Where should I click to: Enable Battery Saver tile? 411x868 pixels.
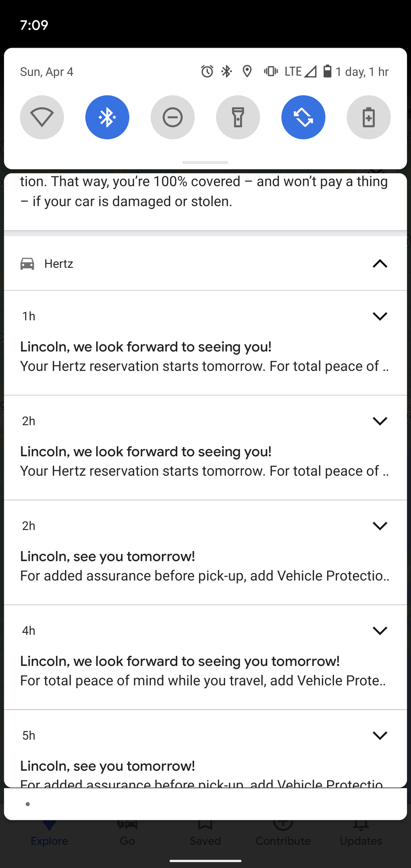click(x=369, y=117)
